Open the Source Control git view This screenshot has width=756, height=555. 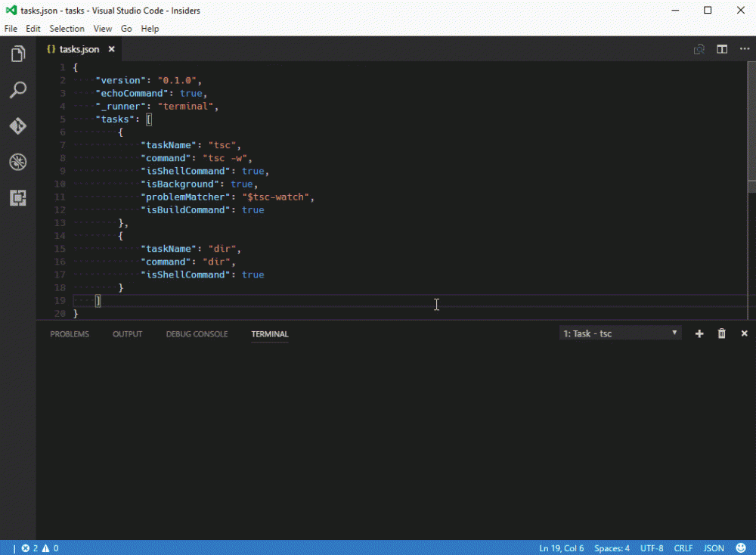click(17, 126)
